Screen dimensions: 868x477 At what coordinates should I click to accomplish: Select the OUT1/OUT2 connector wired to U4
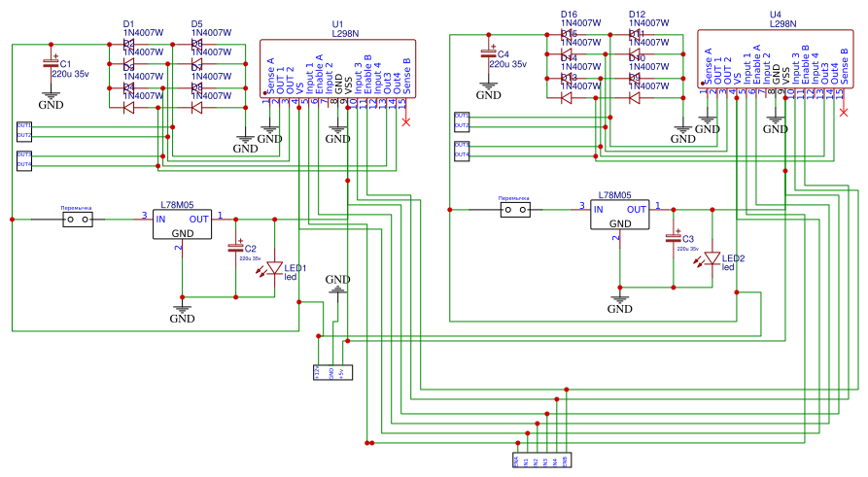pos(462,121)
